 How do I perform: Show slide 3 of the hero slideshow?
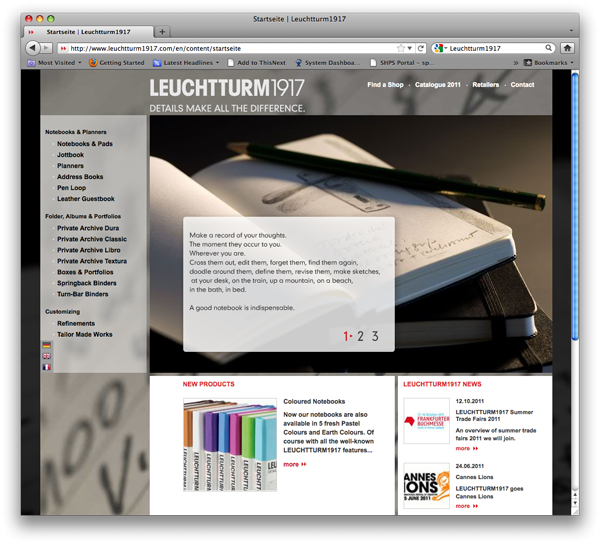(375, 336)
